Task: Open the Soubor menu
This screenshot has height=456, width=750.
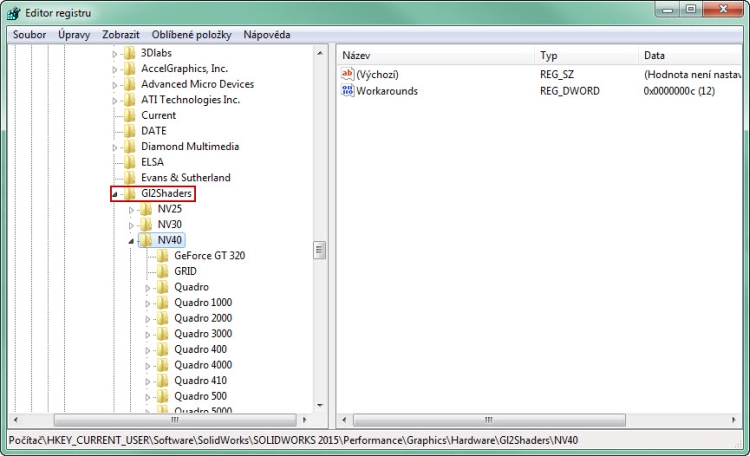Action: click(x=29, y=34)
